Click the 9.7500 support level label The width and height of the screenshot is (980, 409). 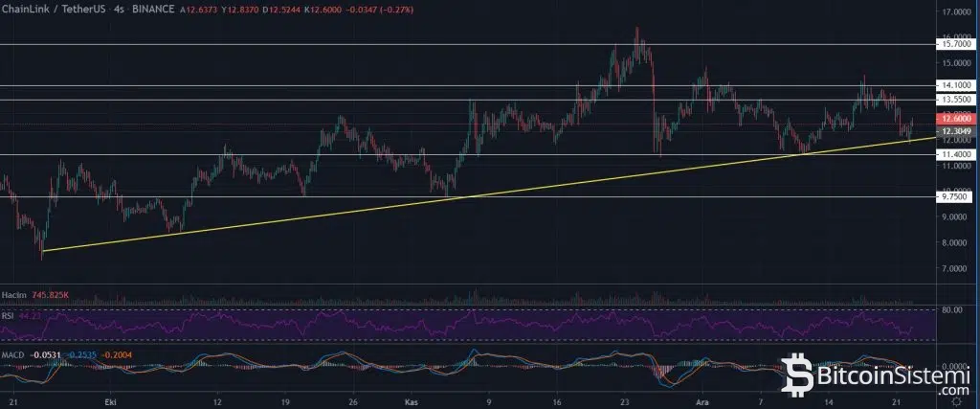(x=957, y=196)
